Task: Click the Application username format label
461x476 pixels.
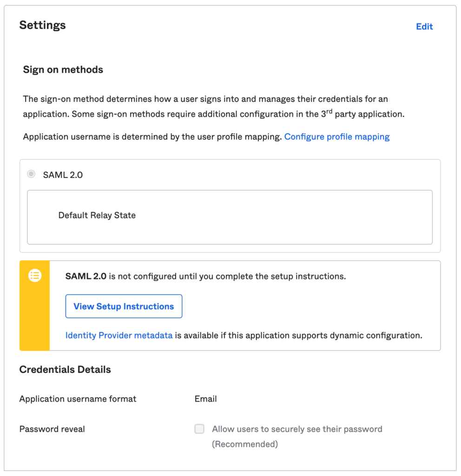Action: [x=77, y=399]
